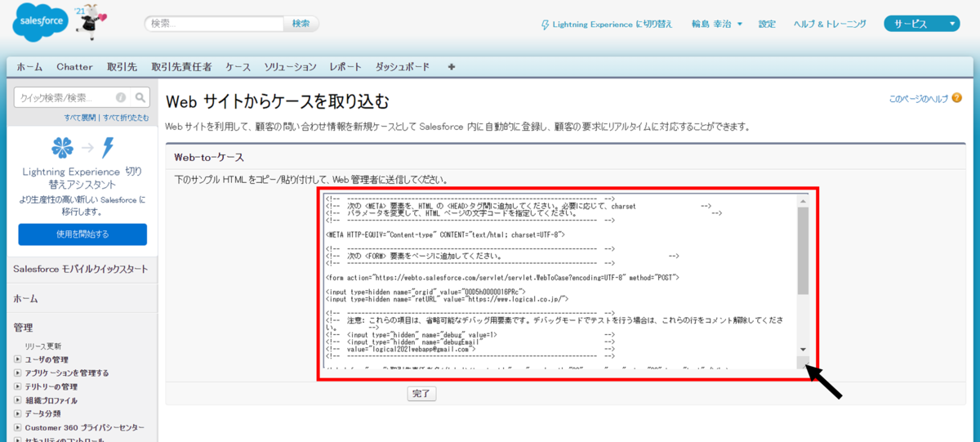Click the quick find magnifier icon
980x442 pixels.
pyautogui.click(x=141, y=97)
